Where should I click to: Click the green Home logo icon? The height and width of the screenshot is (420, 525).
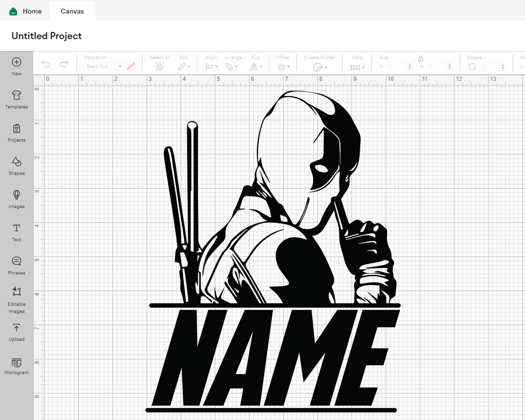point(13,12)
